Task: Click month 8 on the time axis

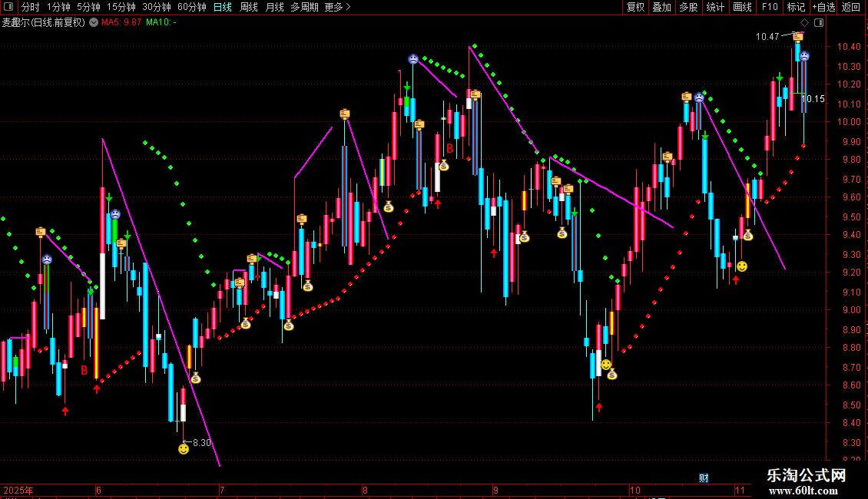Action: tap(365, 490)
